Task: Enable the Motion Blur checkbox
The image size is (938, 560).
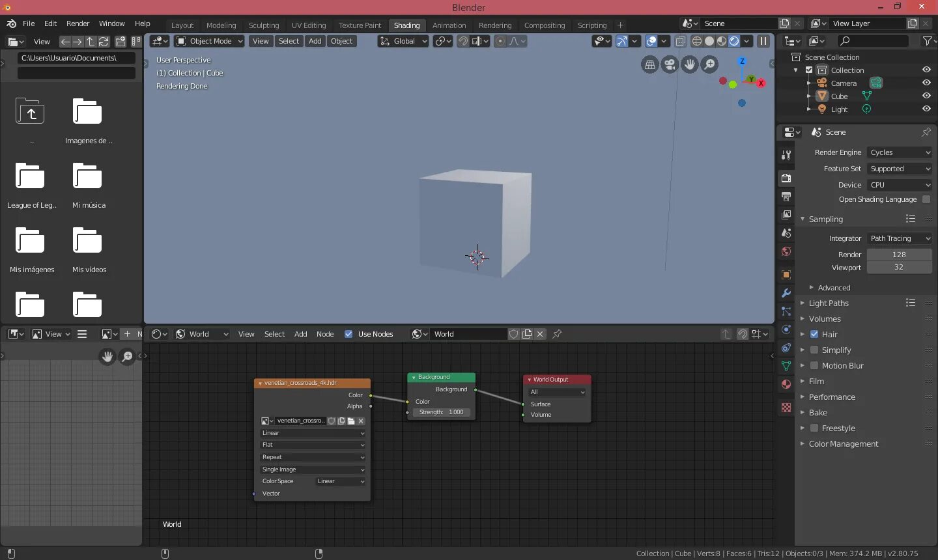Action: tap(814, 365)
